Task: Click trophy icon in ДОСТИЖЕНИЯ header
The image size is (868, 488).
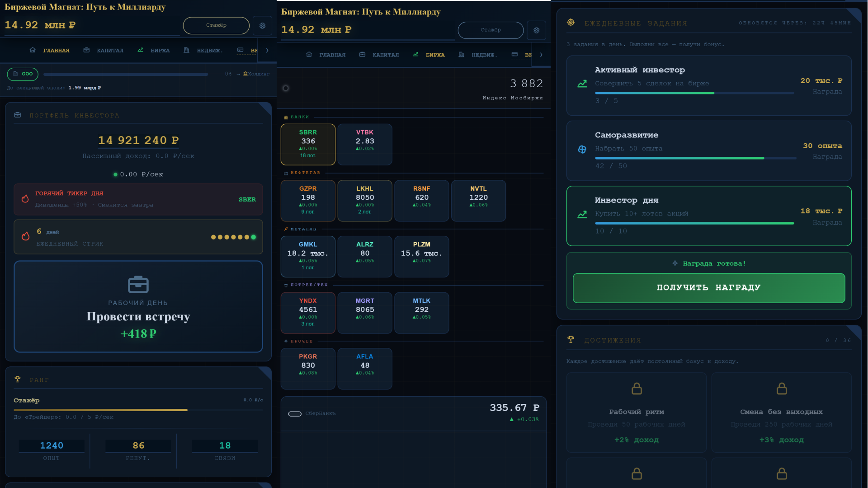Action: click(x=571, y=339)
